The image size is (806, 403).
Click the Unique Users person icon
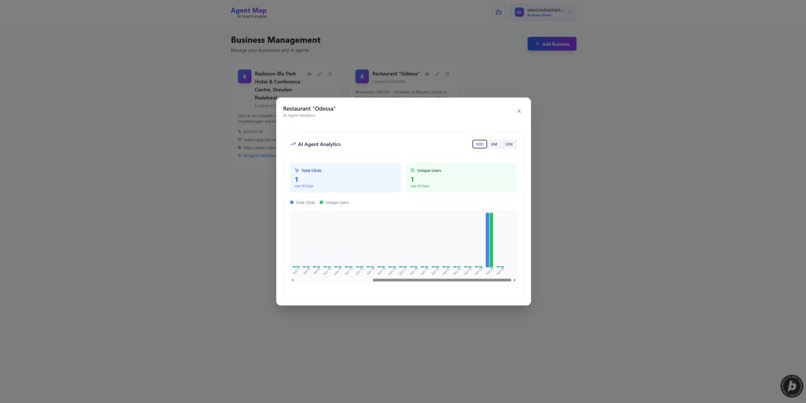point(412,170)
